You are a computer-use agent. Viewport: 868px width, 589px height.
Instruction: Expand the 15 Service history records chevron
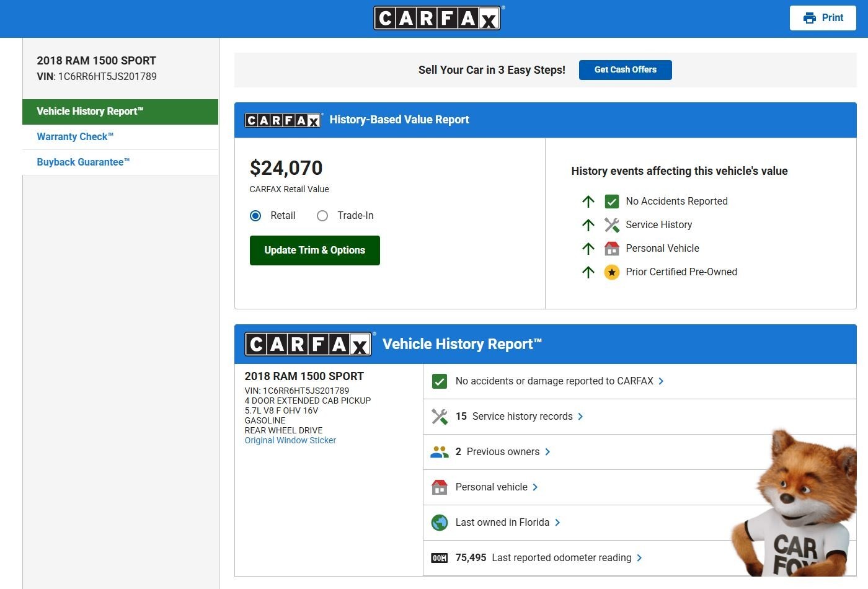tap(580, 417)
